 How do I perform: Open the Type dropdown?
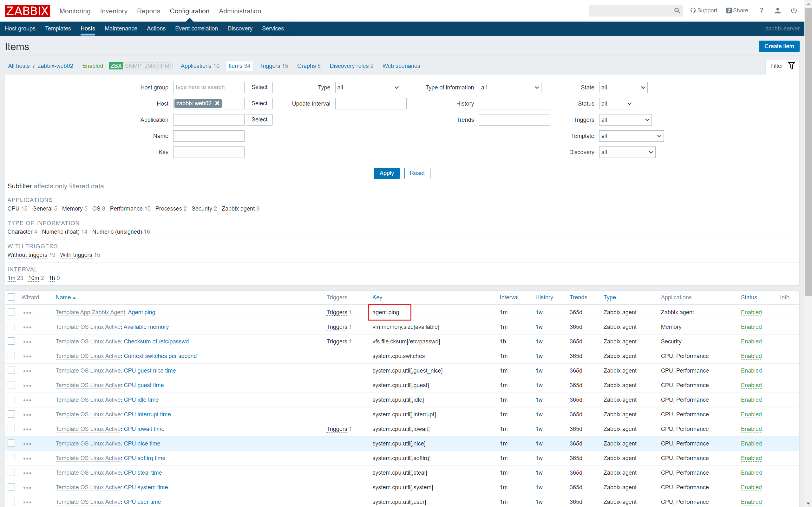368,88
